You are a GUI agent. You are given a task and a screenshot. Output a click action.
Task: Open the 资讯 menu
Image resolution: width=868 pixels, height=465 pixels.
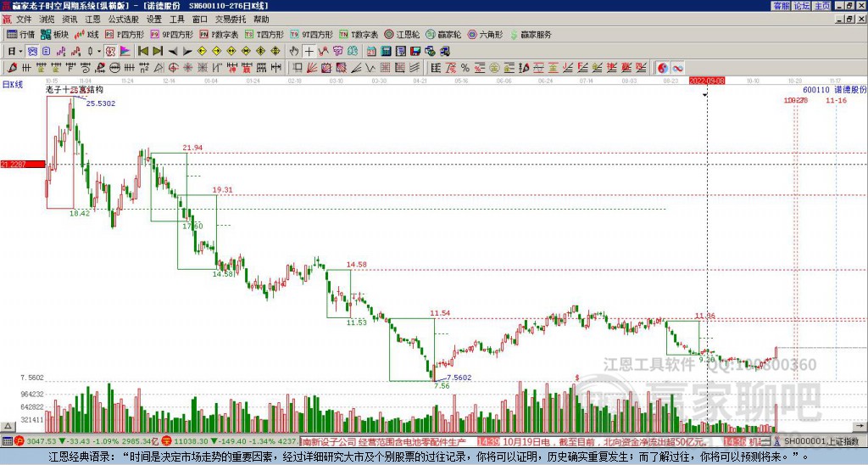coord(70,20)
